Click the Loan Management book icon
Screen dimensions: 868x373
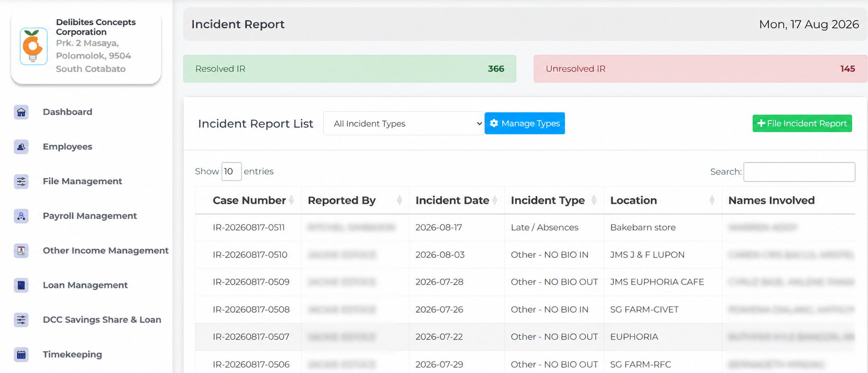[x=21, y=285]
